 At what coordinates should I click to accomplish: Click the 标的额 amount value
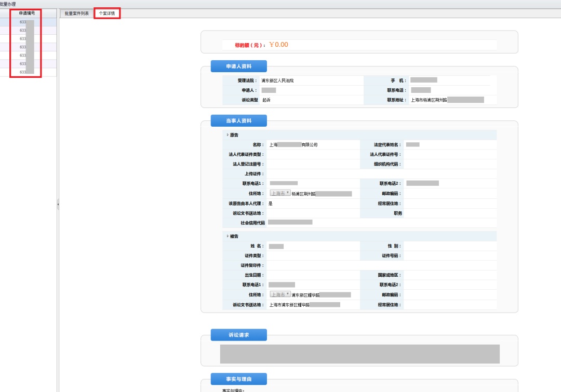pyautogui.click(x=278, y=45)
